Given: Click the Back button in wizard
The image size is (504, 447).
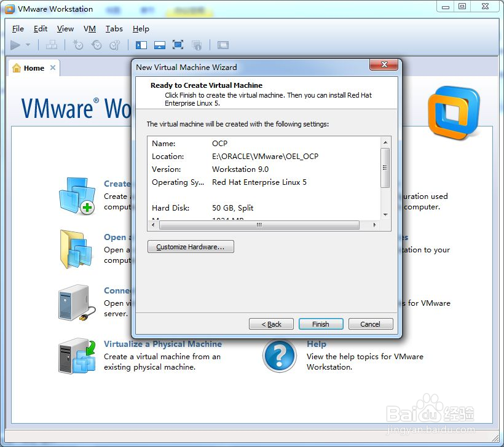Looking at the screenshot, I should point(271,324).
